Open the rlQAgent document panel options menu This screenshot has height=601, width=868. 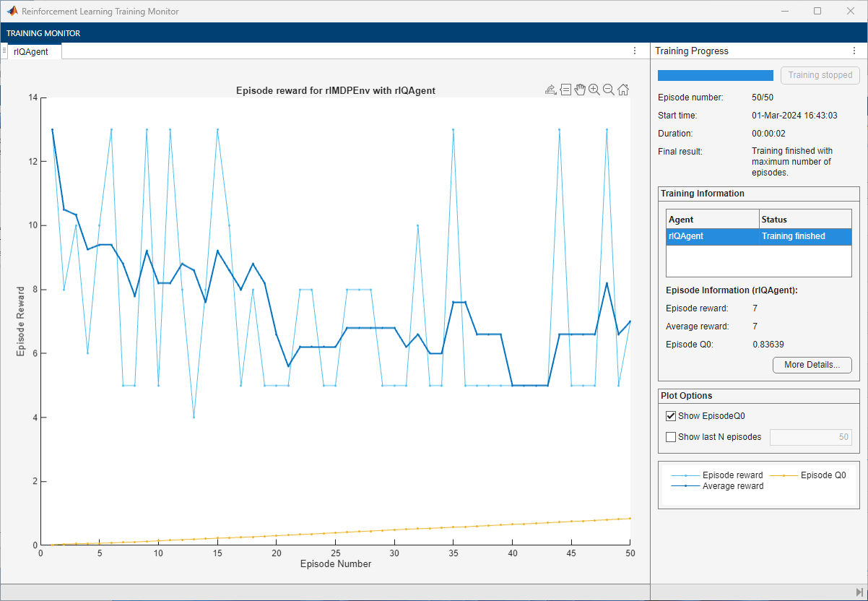[x=635, y=51]
